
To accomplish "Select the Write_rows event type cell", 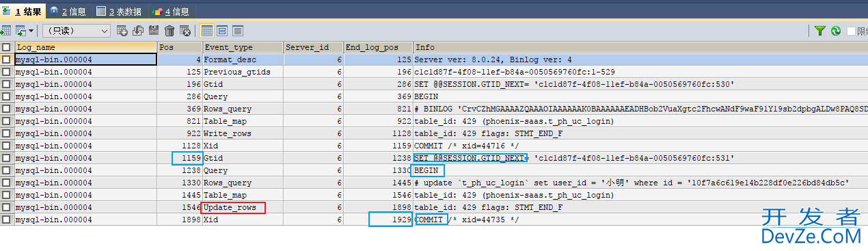I will [243, 133].
